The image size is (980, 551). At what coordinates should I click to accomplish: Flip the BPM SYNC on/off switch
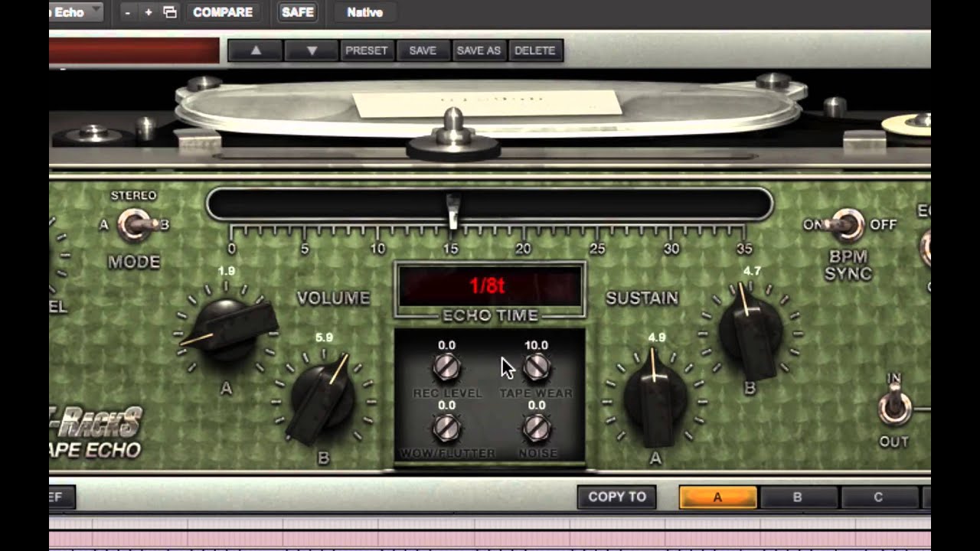click(x=846, y=223)
